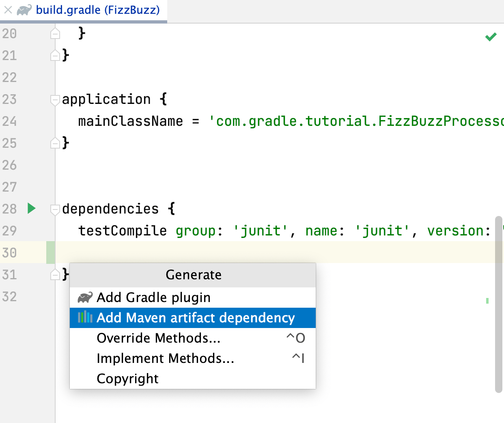Run the dependencies block with the green arrow
The width and height of the screenshot is (504, 423).
click(31, 209)
